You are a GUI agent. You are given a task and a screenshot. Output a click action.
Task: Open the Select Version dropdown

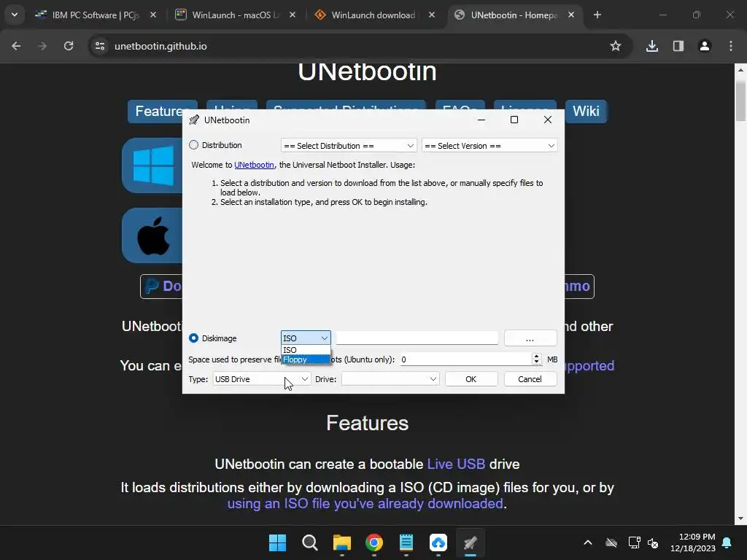pyautogui.click(x=489, y=146)
